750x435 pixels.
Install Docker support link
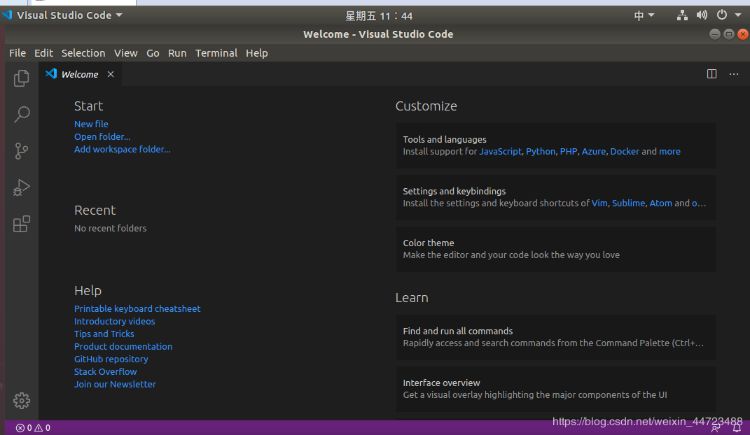coord(624,152)
